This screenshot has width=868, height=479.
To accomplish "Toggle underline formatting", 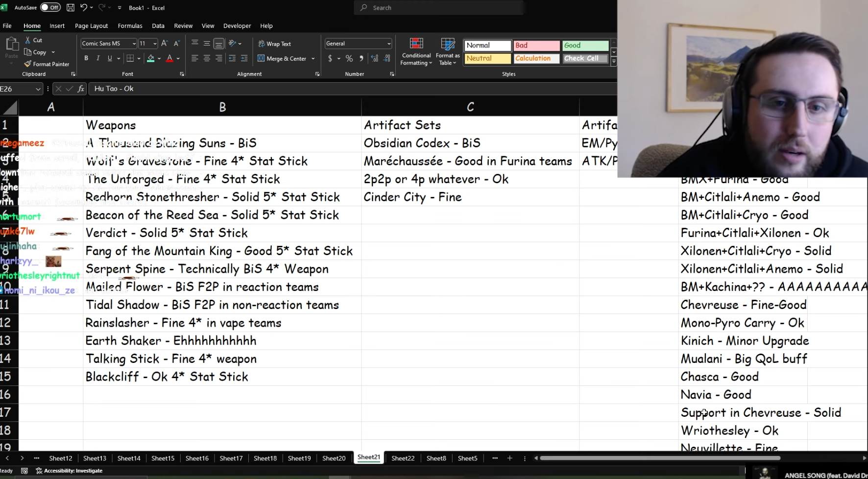I will (x=110, y=58).
